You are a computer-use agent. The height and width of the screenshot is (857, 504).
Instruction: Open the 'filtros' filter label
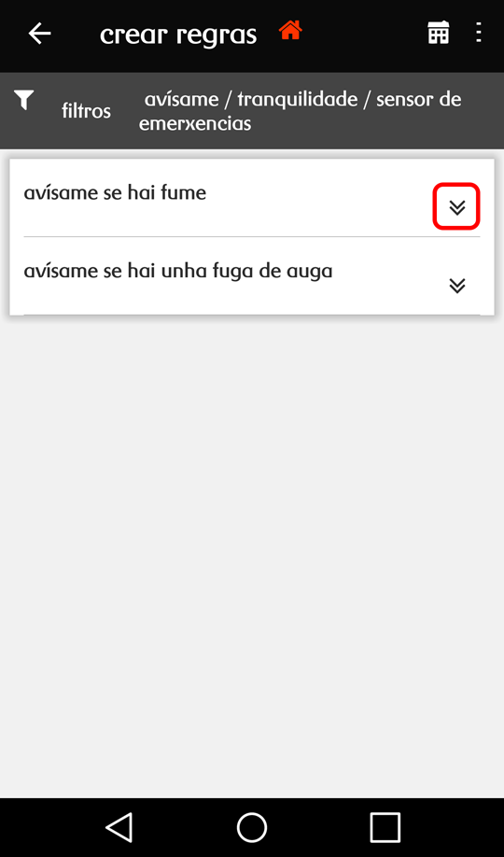86,111
